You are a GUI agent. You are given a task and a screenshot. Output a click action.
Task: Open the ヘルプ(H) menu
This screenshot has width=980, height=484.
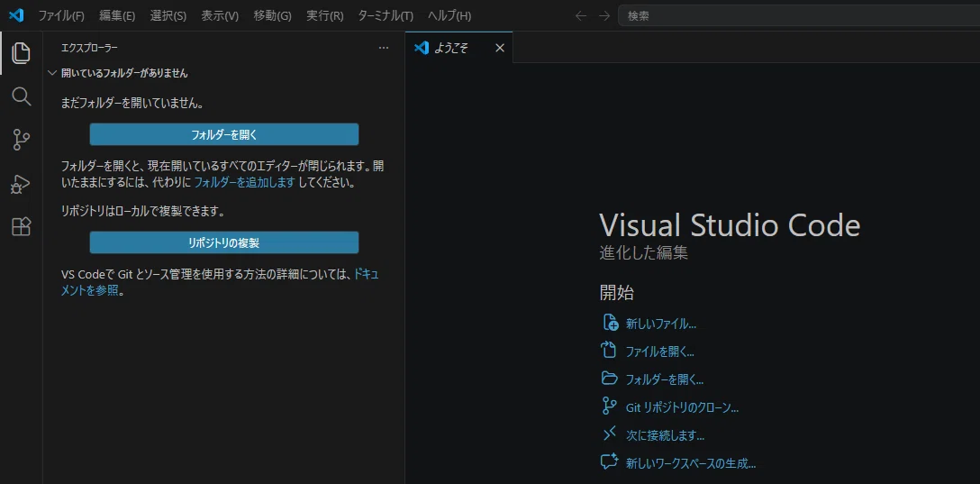(450, 15)
